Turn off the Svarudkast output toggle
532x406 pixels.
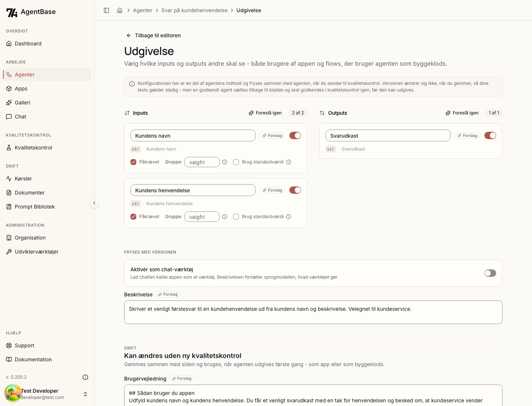(x=490, y=135)
